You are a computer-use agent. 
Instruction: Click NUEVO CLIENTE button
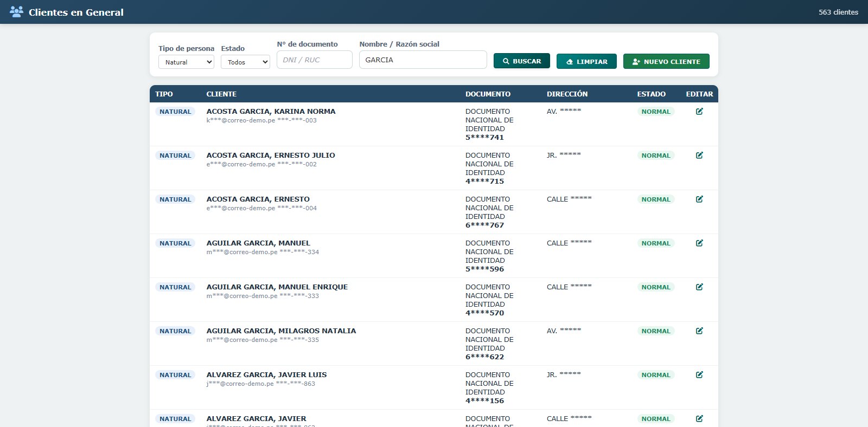point(666,61)
